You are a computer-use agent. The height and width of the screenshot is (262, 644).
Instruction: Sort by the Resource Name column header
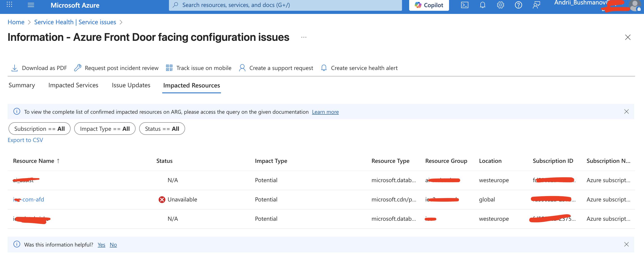coord(34,161)
